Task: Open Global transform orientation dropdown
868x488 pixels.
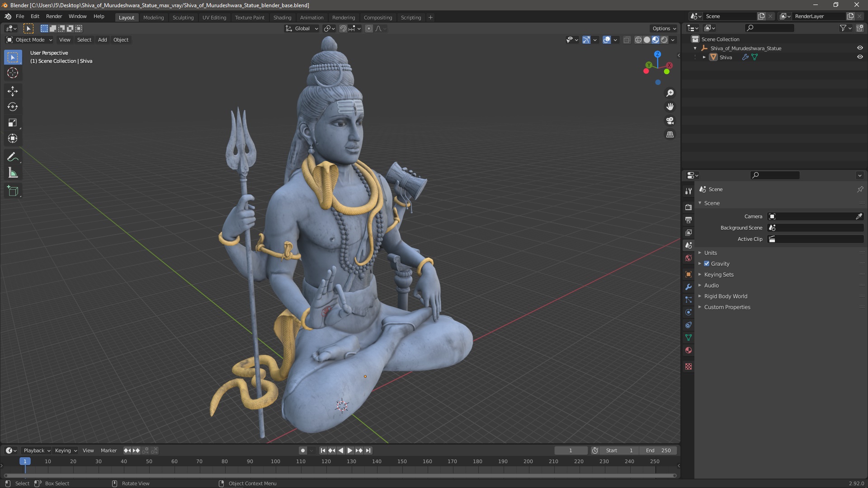Action: point(302,28)
